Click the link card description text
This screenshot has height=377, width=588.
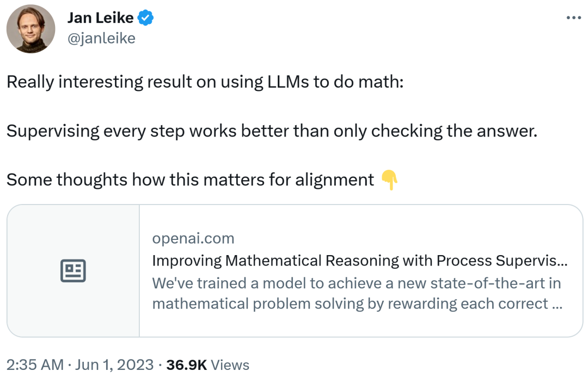pos(357,293)
